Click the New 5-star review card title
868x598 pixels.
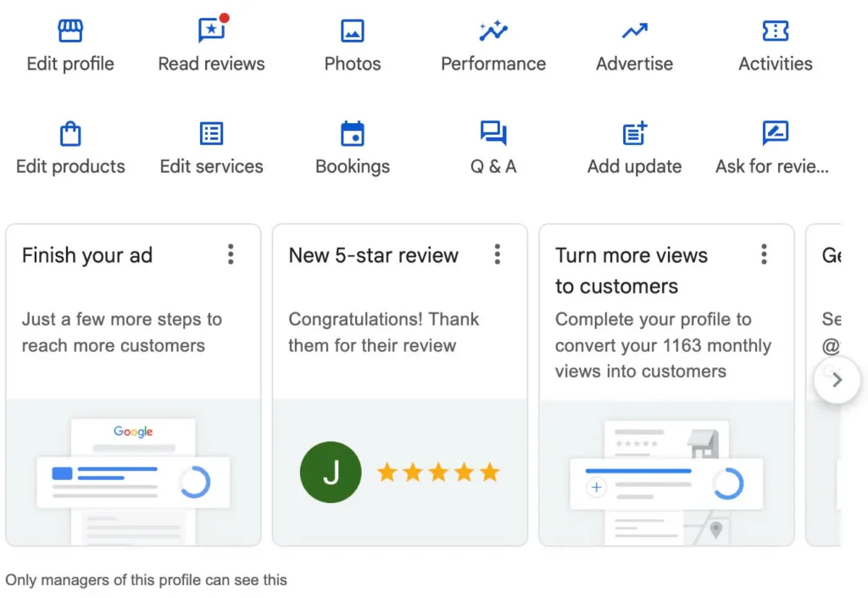(374, 255)
